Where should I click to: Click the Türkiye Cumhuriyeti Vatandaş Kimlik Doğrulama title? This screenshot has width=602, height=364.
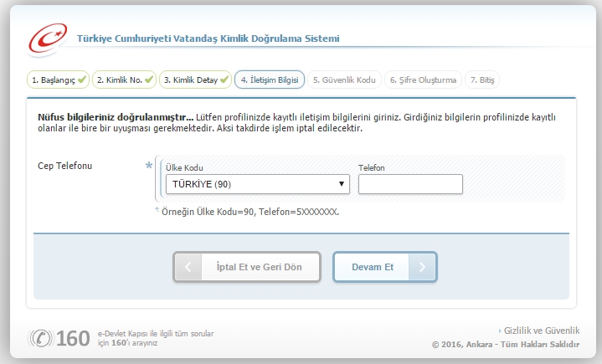208,38
